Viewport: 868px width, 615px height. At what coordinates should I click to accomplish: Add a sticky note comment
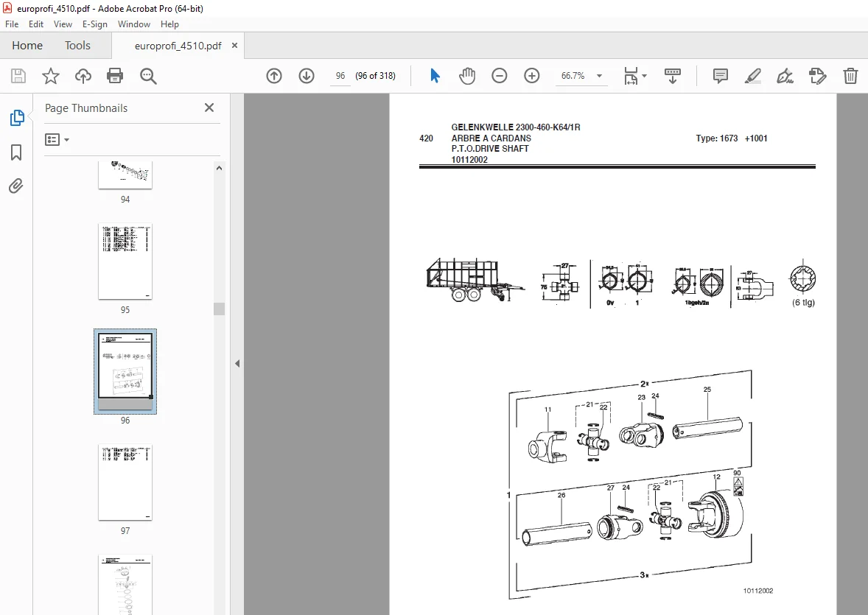point(720,76)
